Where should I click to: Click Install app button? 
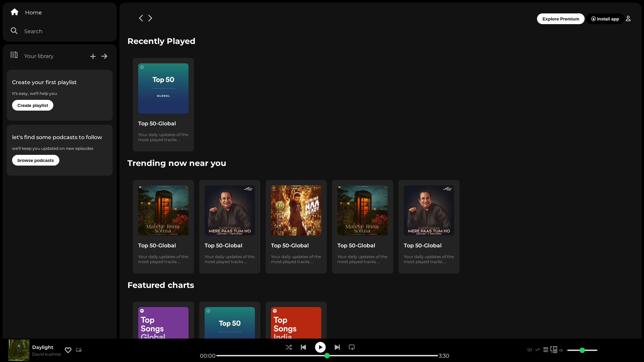click(x=605, y=19)
